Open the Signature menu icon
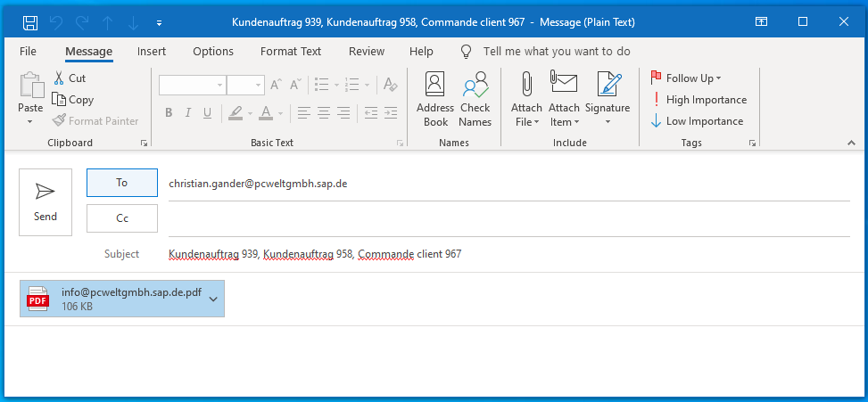Screen dimensions: 868x402 608,84
